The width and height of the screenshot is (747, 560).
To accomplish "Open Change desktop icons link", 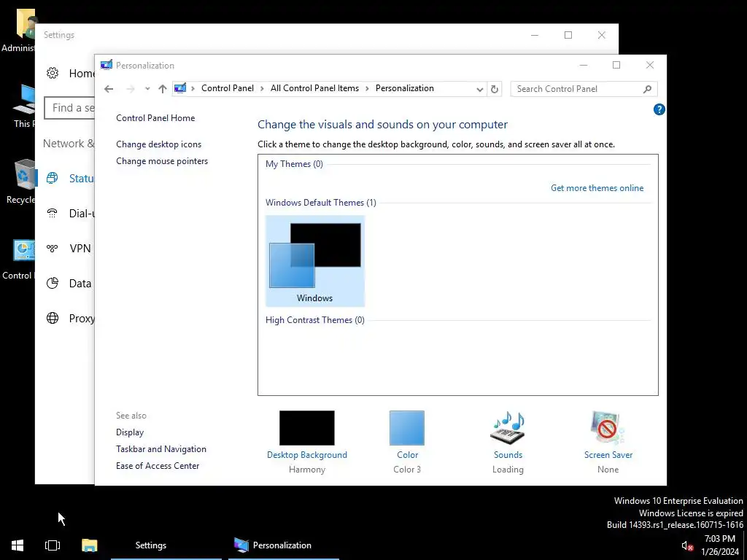I will tap(158, 144).
